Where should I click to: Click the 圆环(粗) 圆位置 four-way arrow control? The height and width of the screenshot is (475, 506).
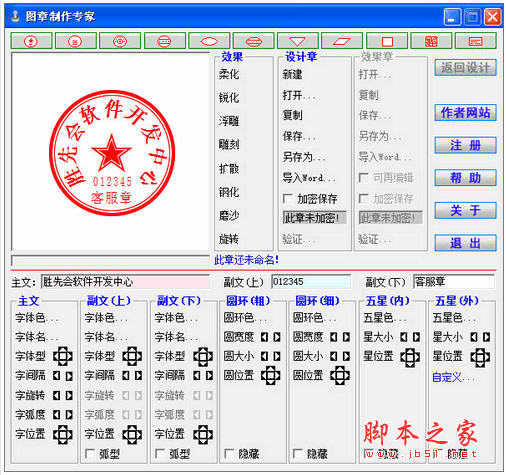click(270, 376)
